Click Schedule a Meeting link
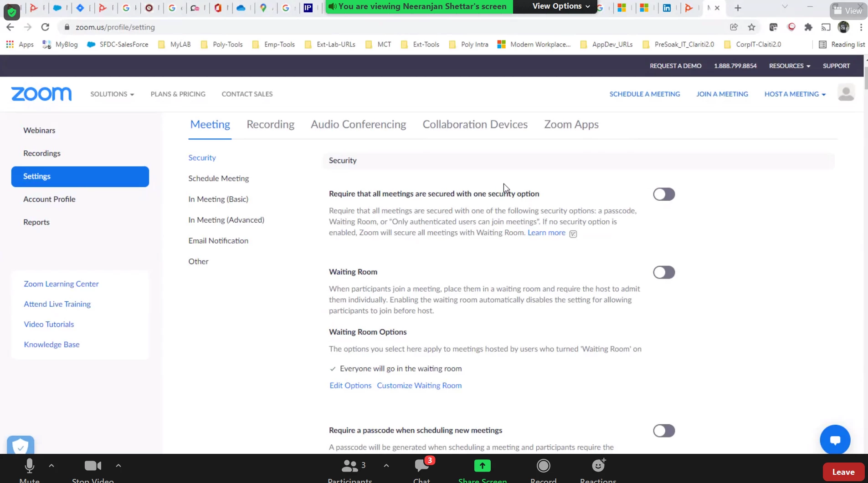The height and width of the screenshot is (483, 868). 645,94
